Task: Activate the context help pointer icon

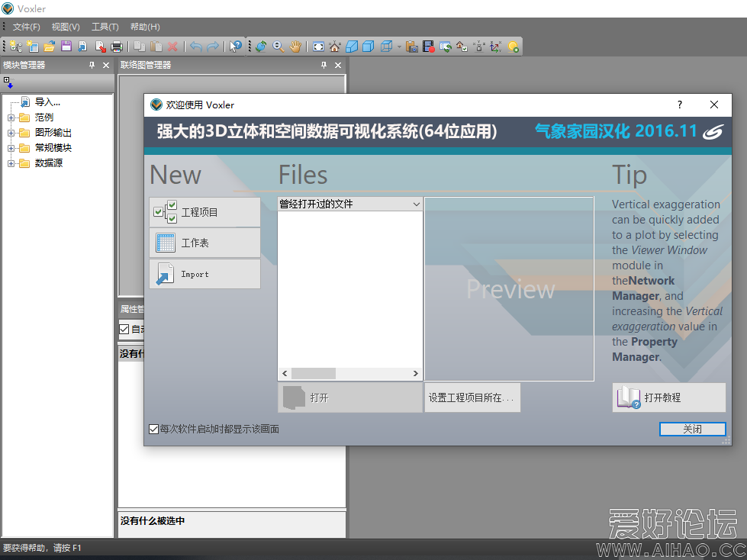Action: tap(235, 47)
